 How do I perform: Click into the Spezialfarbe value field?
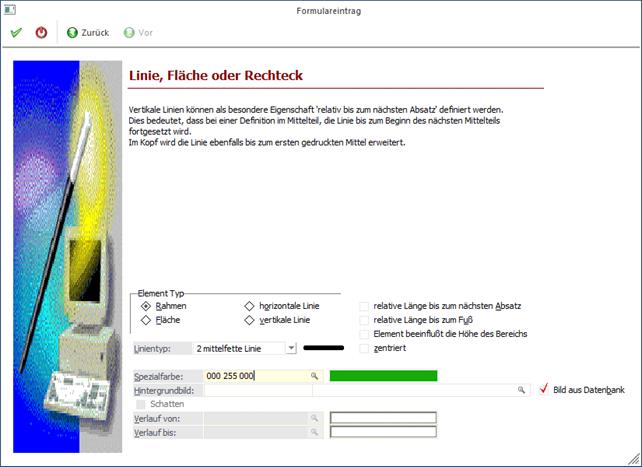point(255,376)
